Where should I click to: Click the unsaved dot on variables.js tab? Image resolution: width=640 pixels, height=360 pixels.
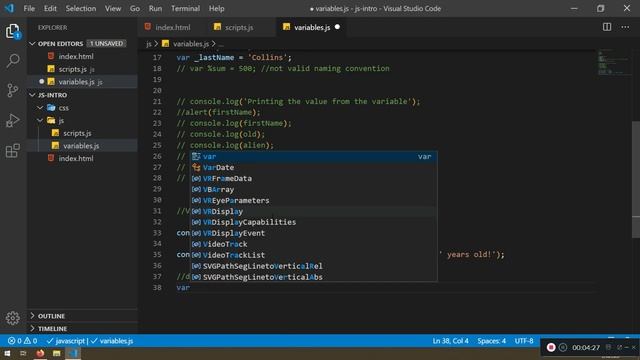point(337,27)
